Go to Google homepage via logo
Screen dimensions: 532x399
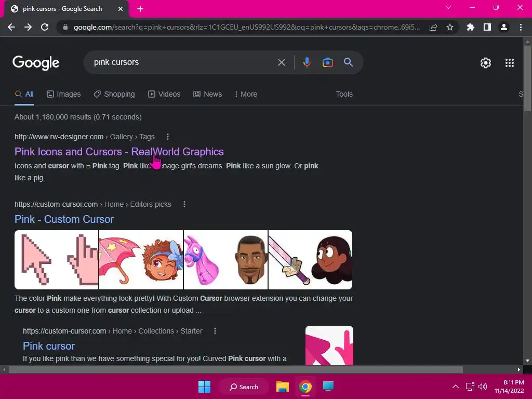coord(36,63)
